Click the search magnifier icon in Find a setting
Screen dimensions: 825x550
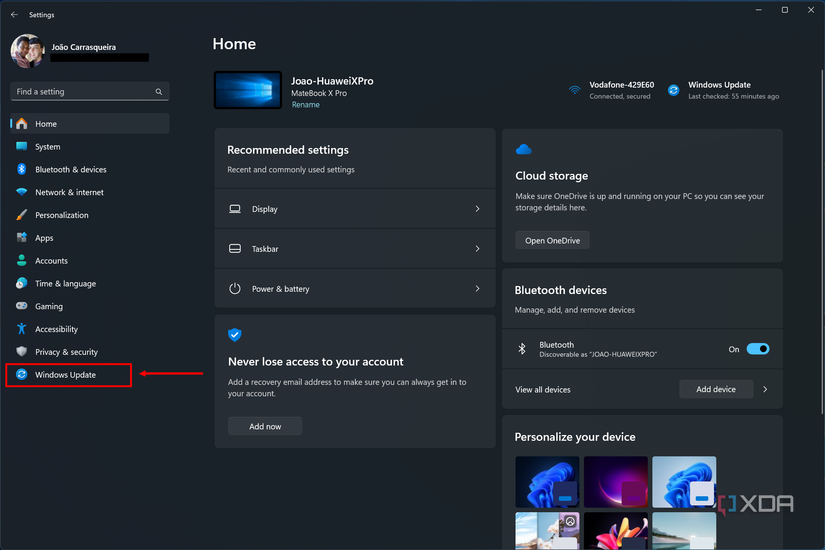(x=158, y=92)
